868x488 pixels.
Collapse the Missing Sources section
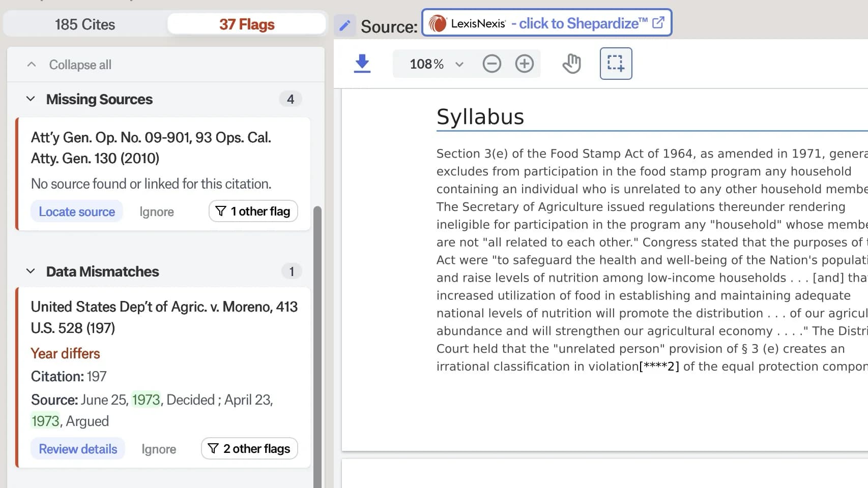pyautogui.click(x=31, y=99)
